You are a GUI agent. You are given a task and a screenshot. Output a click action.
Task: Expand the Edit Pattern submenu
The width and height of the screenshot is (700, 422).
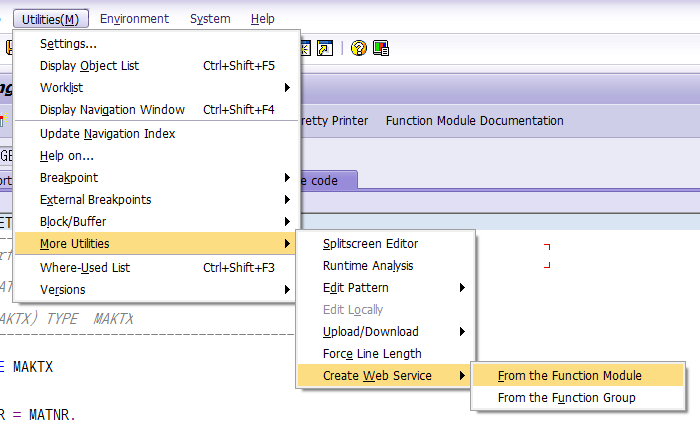(386, 288)
